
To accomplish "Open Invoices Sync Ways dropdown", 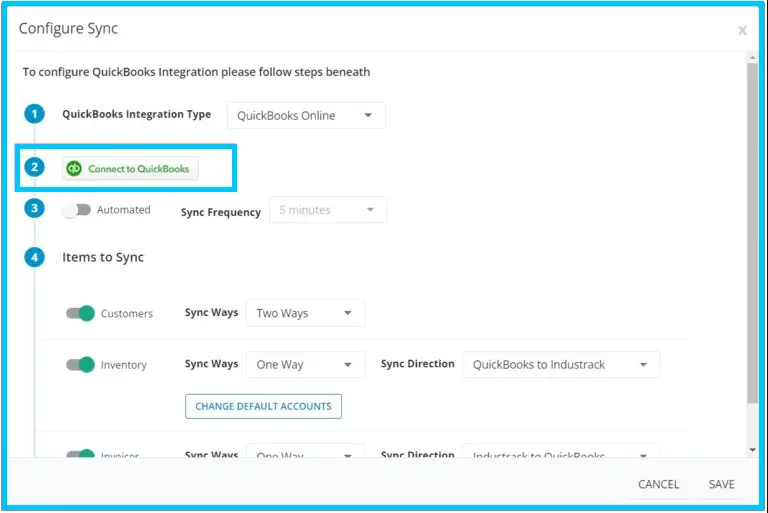I will pos(305,452).
